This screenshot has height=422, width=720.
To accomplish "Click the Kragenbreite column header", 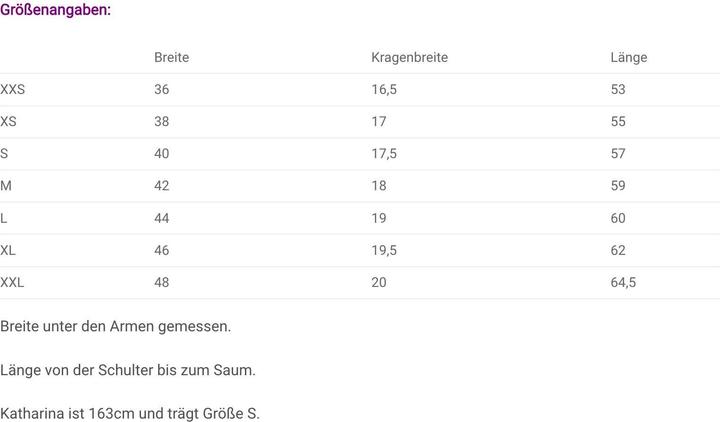I will point(409,57).
